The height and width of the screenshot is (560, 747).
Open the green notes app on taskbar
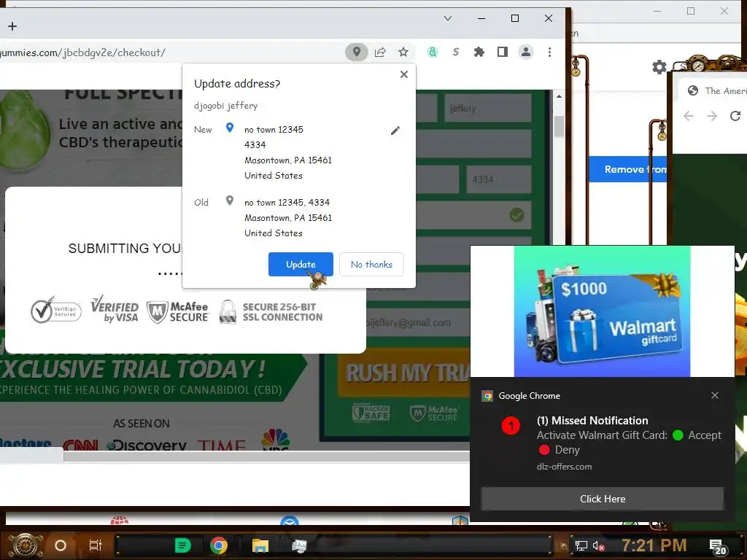coord(182,545)
